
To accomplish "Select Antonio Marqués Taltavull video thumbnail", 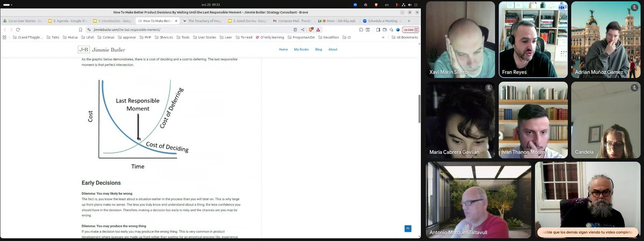I will (479, 200).
